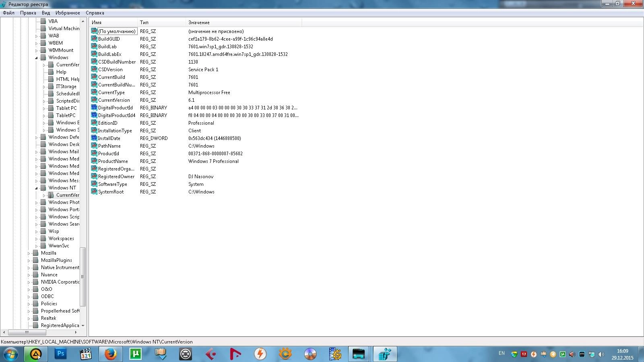
Task: Open Media Player Classic taskbar icon
Action: click(x=86, y=354)
